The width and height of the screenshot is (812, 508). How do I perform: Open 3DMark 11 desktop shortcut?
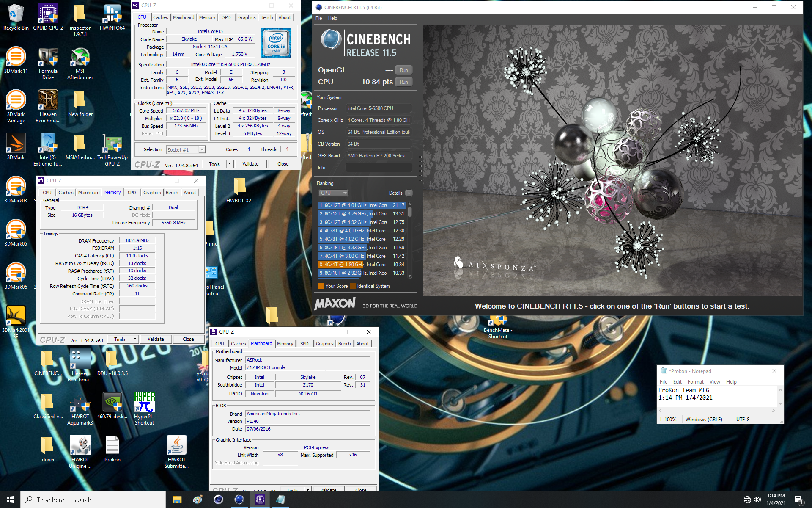pyautogui.click(x=16, y=61)
